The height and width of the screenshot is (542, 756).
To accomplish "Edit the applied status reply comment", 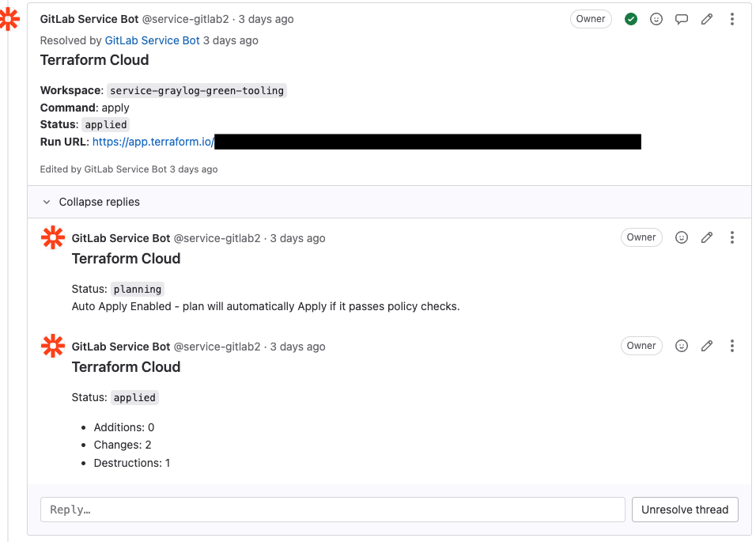I will click(x=707, y=346).
